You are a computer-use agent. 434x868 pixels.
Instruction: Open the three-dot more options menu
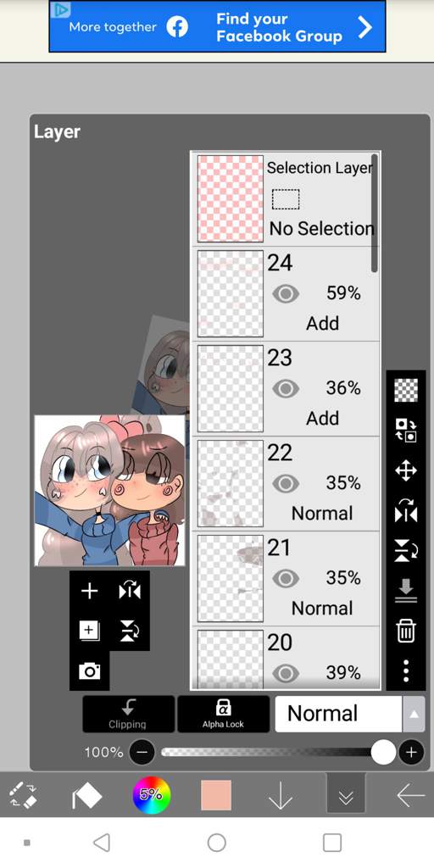click(x=406, y=671)
